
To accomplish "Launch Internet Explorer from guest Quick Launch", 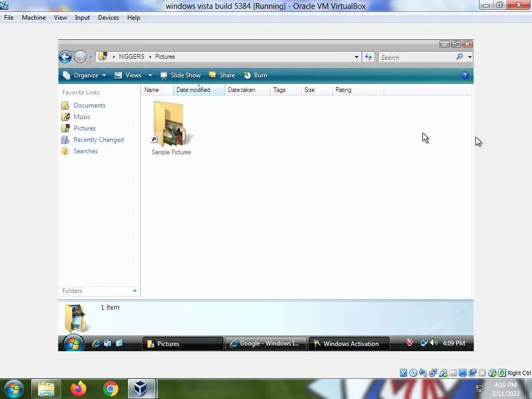I will point(96,343).
